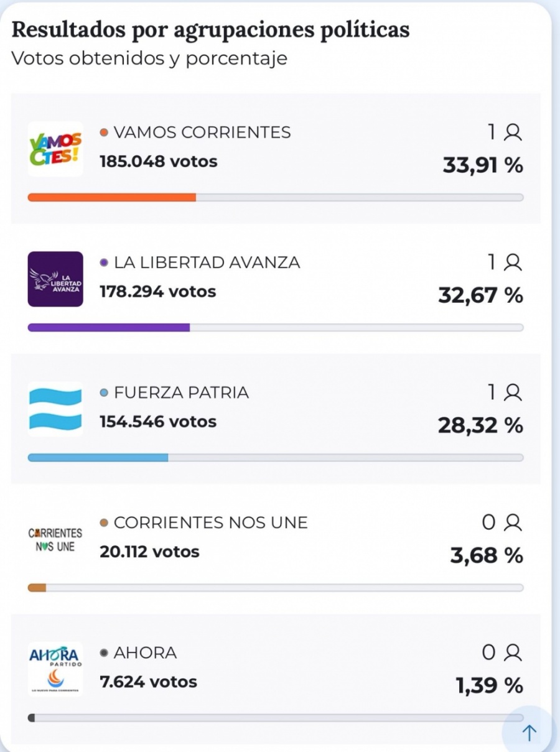Select the VAMOS CORRIENTES party name
Screen dimensions: 560x752
click(x=202, y=132)
